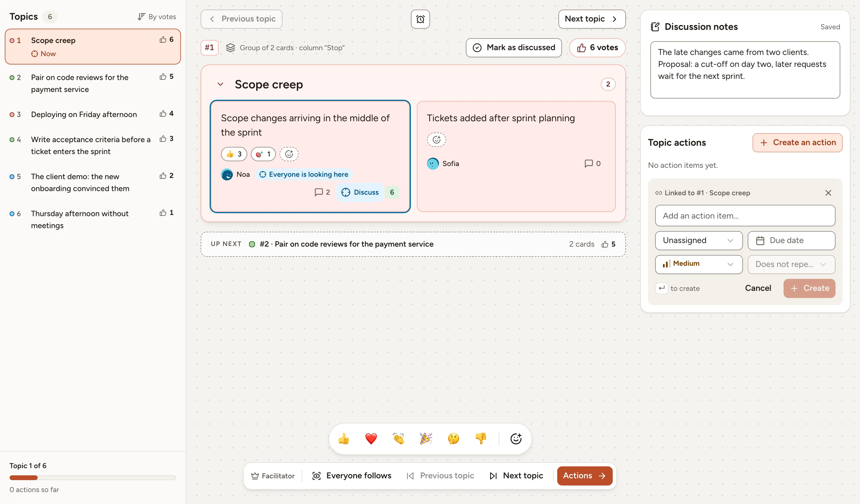Add reaction on Scope changes card
Image resolution: width=860 pixels, height=504 pixels.
pos(289,154)
